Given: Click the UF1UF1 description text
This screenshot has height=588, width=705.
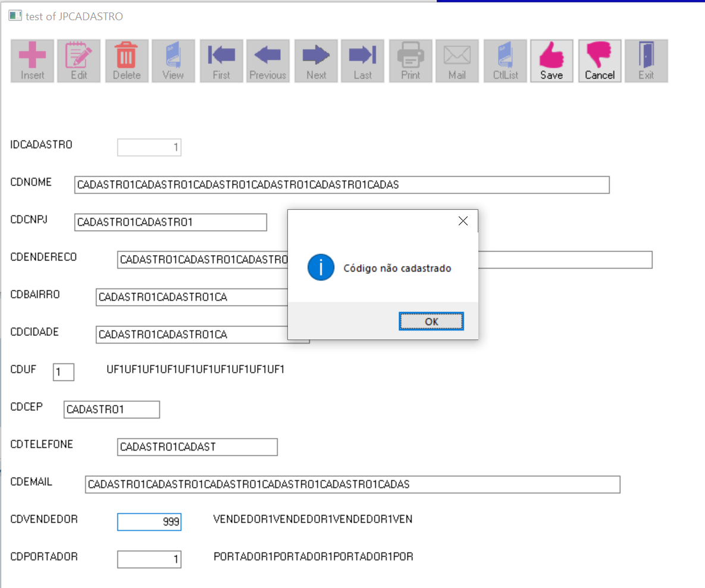Looking at the screenshot, I should [196, 369].
